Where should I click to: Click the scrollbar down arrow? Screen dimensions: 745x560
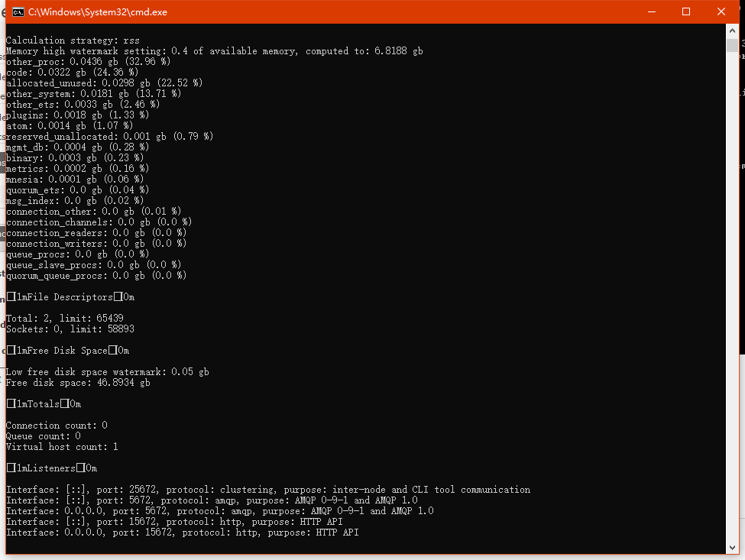click(732, 548)
